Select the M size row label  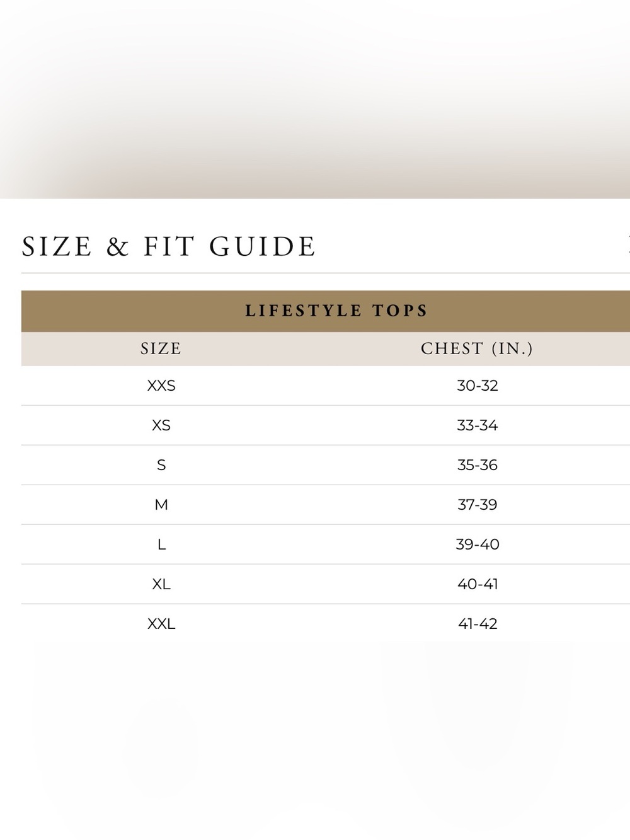click(161, 505)
